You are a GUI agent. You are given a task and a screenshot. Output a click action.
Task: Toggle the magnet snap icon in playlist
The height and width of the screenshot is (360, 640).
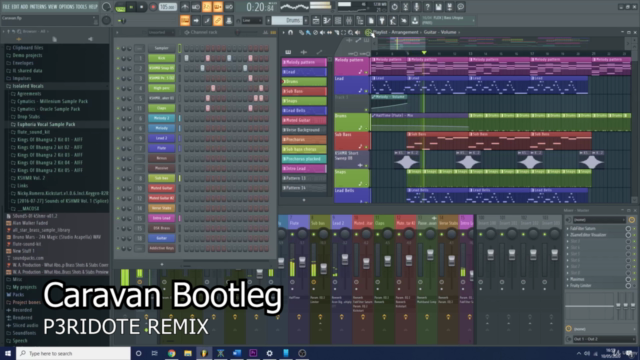pos(291,32)
